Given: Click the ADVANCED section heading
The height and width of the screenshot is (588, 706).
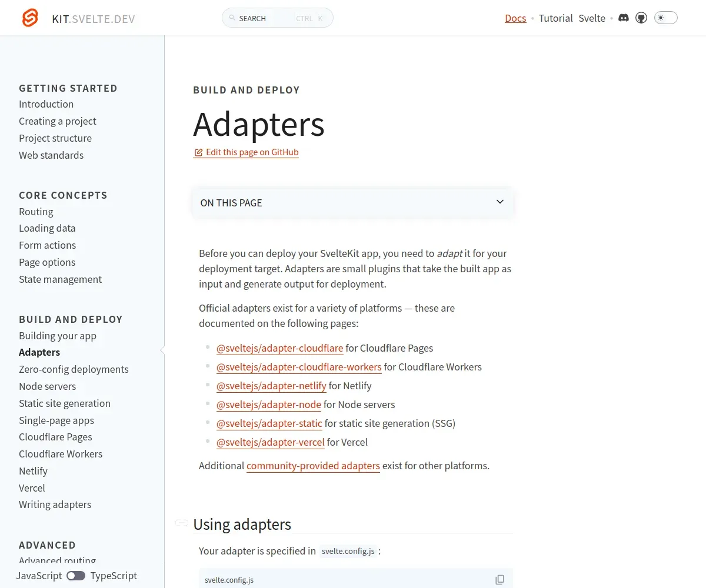Looking at the screenshot, I should tap(47, 545).
